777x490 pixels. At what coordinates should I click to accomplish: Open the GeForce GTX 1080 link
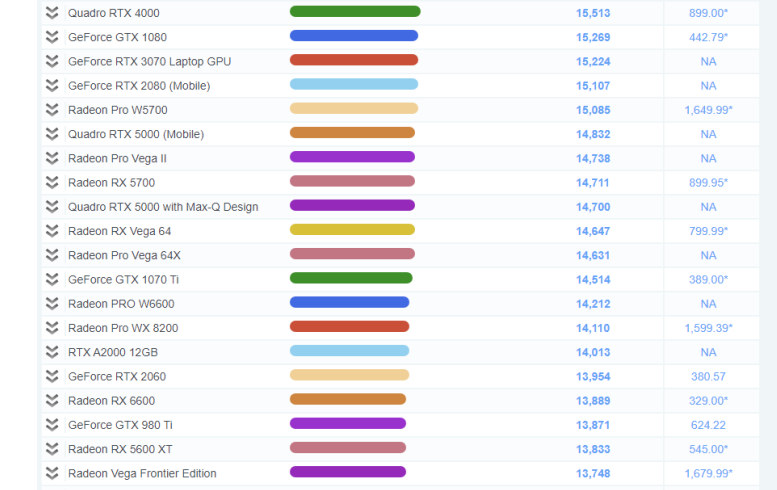117,37
